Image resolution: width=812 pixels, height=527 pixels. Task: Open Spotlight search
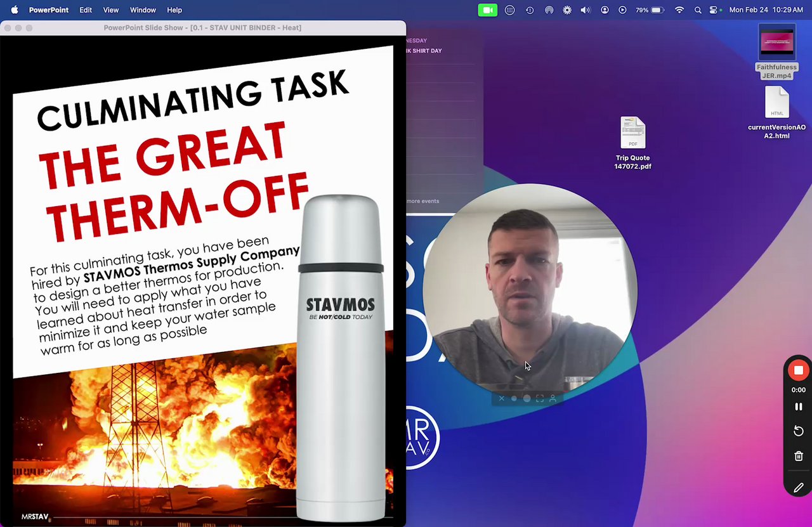tap(698, 10)
